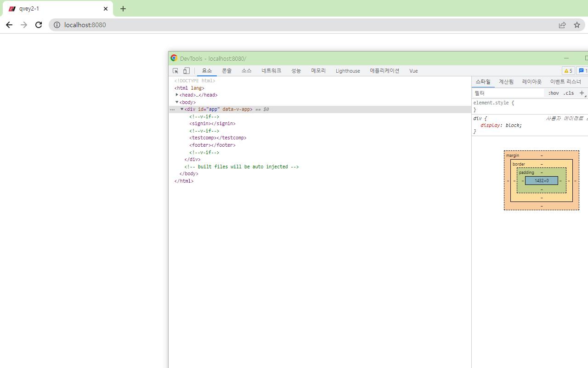Click the display: block style property
The image size is (588, 368).
coord(501,125)
